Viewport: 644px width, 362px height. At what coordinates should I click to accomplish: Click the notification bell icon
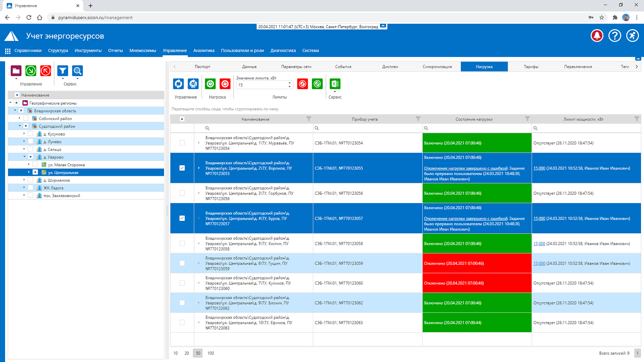597,36
